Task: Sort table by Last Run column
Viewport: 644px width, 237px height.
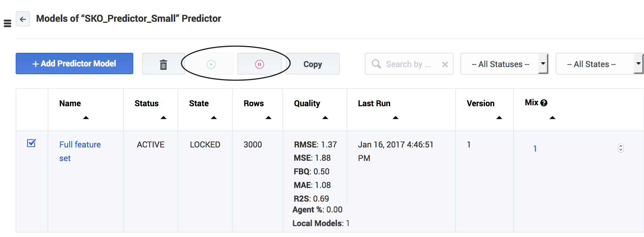Action: (395, 118)
